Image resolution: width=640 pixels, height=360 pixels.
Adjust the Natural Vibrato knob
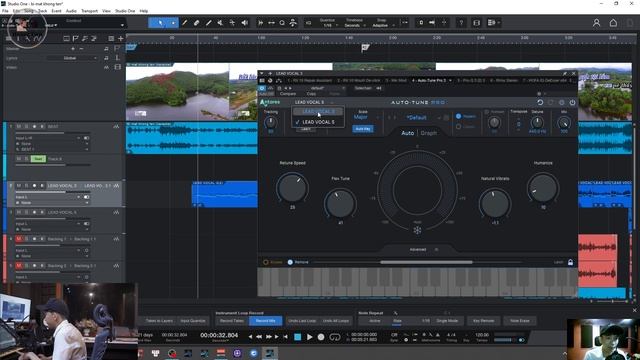point(495,203)
